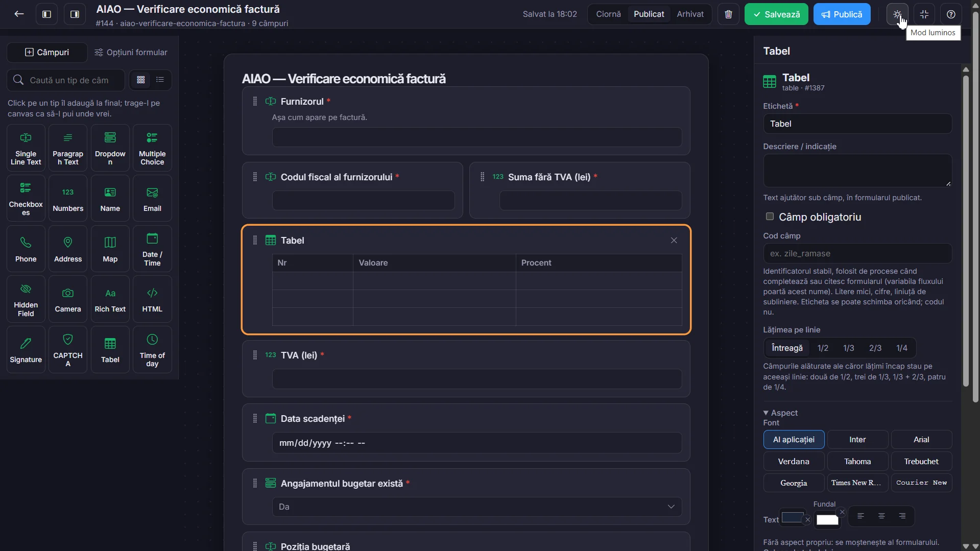Open the Câmpuri tab
Viewport: 980px width, 551px height.
coord(47,52)
